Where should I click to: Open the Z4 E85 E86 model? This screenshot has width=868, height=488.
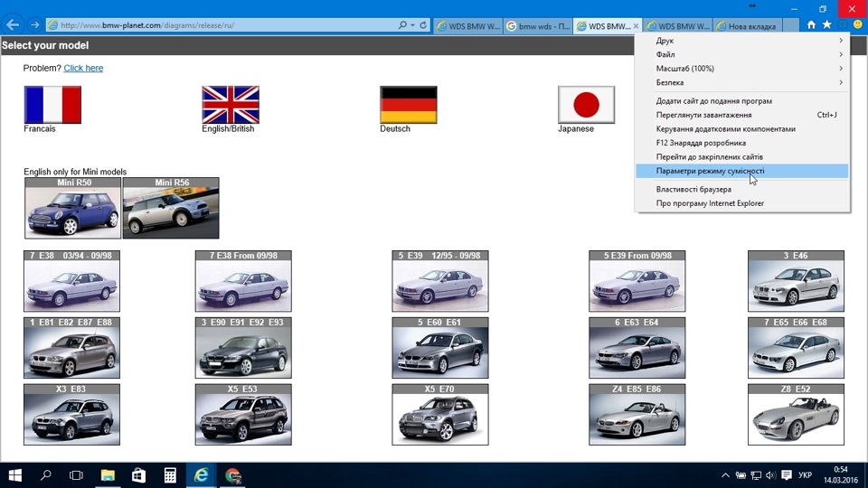click(x=637, y=415)
